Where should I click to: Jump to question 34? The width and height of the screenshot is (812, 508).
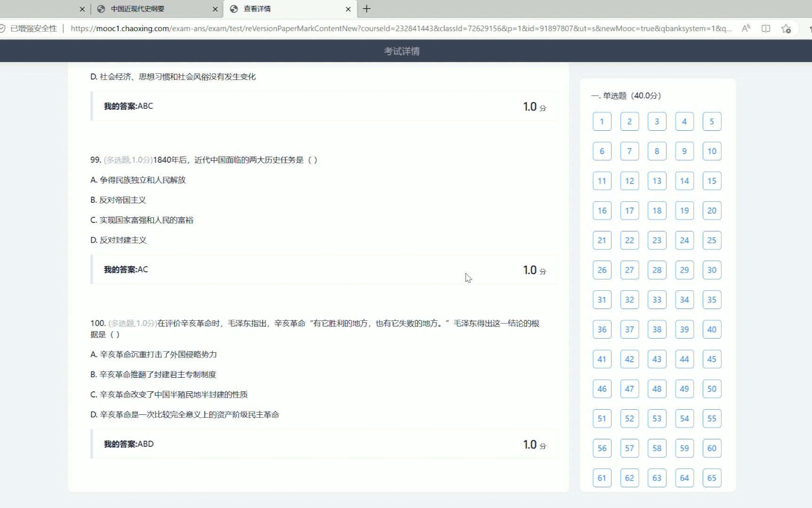coord(684,300)
